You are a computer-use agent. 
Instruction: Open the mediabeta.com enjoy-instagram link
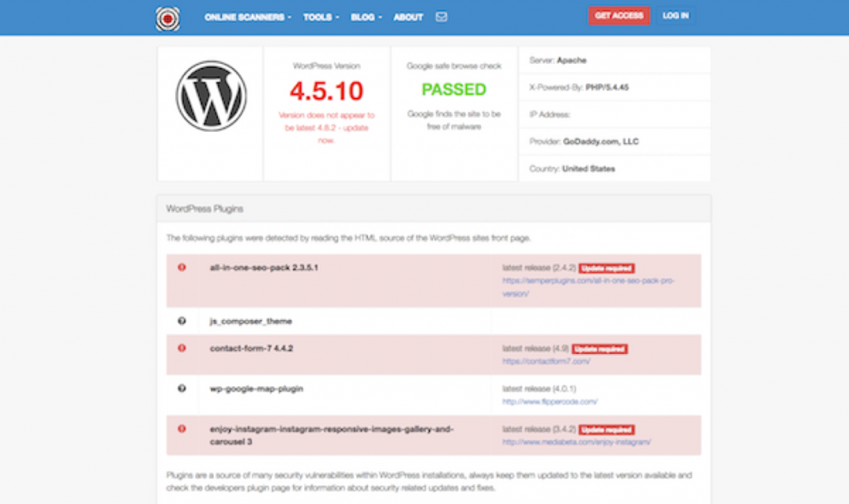[576, 443]
